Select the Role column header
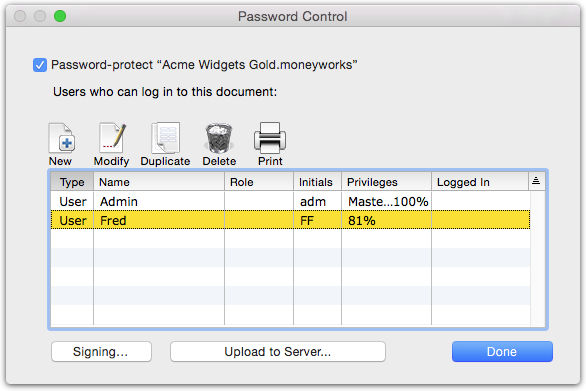586x391 pixels. pos(259,182)
